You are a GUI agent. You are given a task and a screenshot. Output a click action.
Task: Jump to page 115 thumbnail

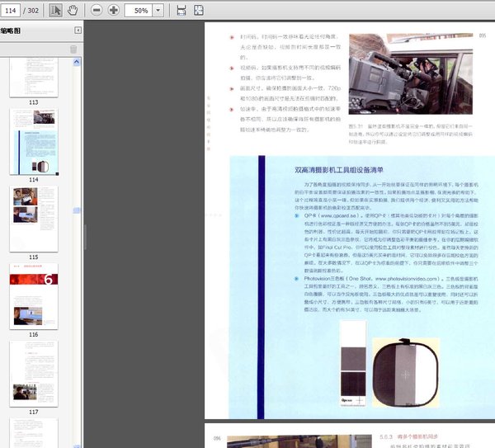coord(34,217)
